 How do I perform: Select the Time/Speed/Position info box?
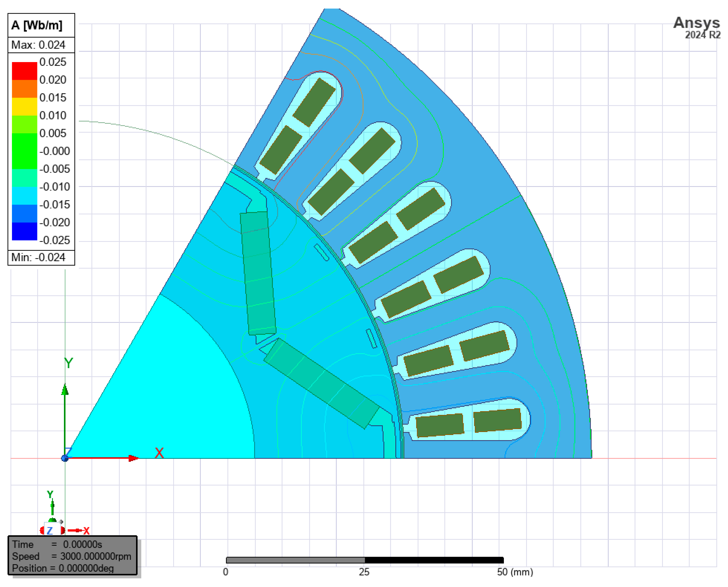(72, 555)
